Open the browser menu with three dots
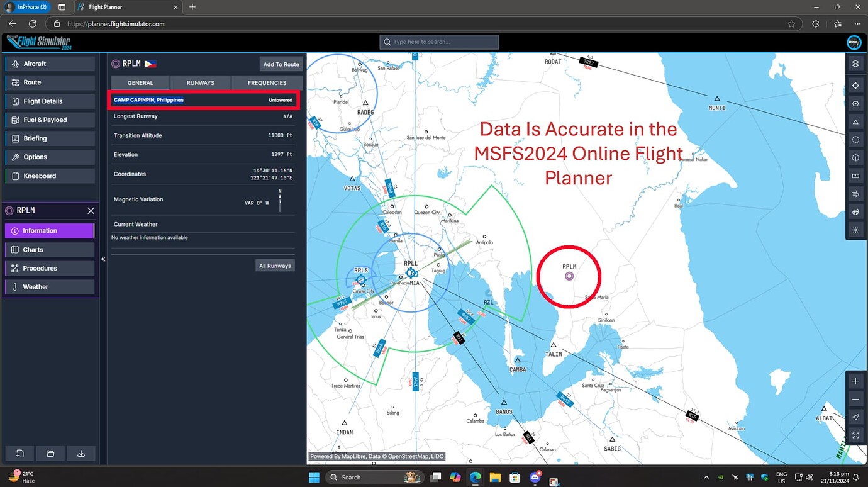The image size is (868, 487). tap(857, 23)
